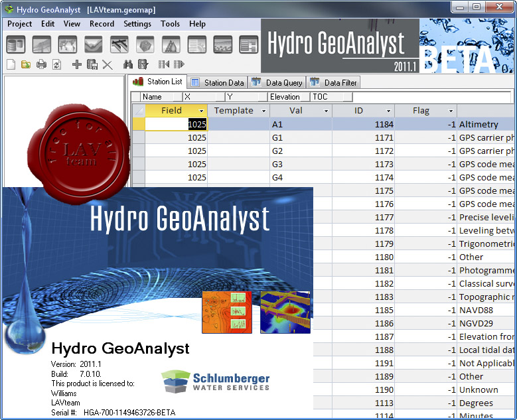The width and height of the screenshot is (517, 420).
Task: Open the fence diagram module icon
Action: [119, 44]
